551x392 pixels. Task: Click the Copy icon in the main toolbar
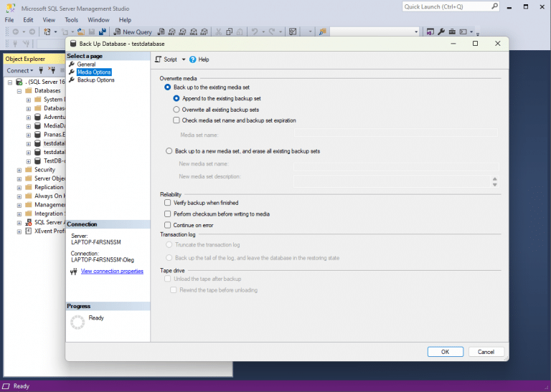coord(229,32)
